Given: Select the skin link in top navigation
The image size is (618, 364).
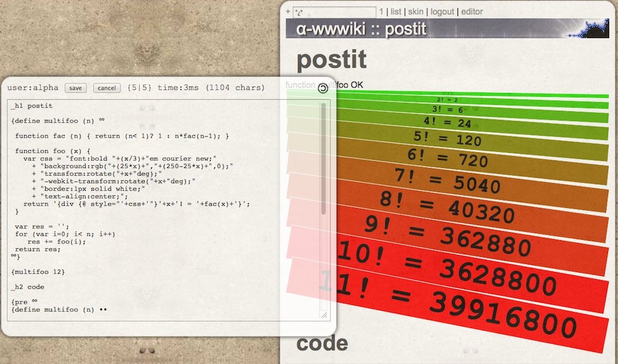Looking at the screenshot, I should pyautogui.click(x=416, y=11).
